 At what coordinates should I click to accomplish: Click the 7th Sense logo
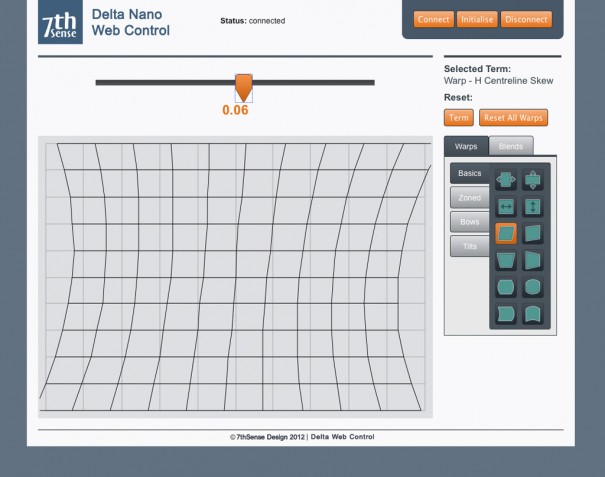[x=60, y=22]
